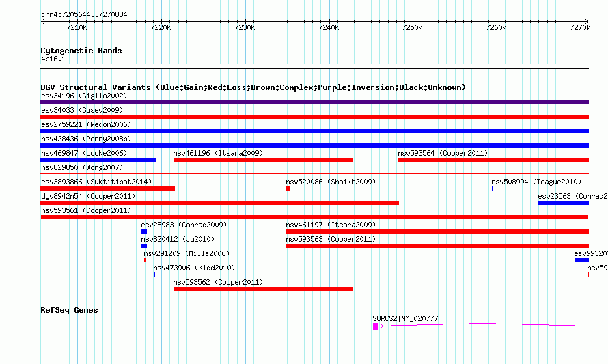Open the nsv593561 (Cooper2011) label
This screenshot has width=608, height=364.
point(86,210)
